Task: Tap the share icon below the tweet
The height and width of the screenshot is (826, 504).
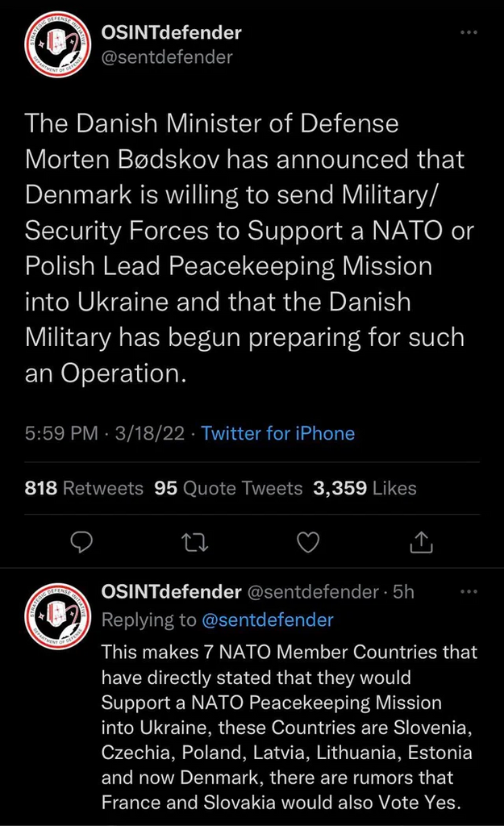Action: (x=421, y=544)
